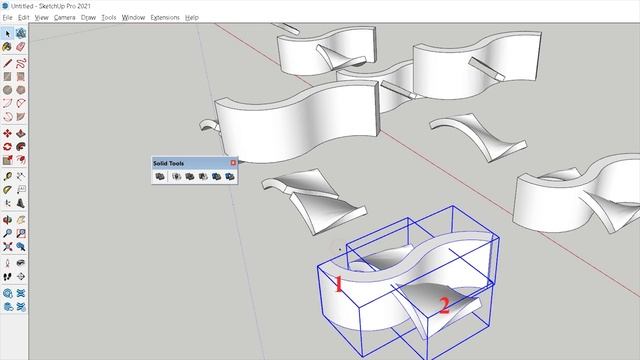Click Intersect in Solid Tools
The width and height of the screenshot is (640, 360).
click(176, 176)
